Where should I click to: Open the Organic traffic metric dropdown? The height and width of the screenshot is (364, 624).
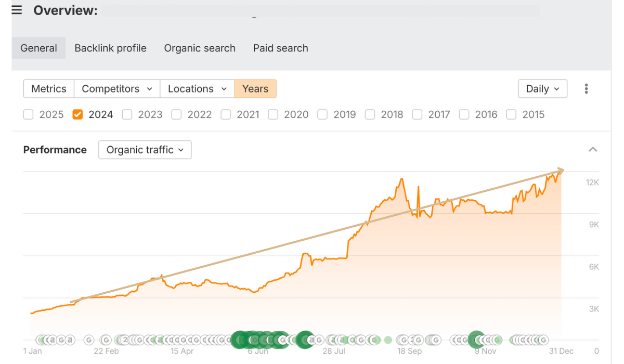145,150
